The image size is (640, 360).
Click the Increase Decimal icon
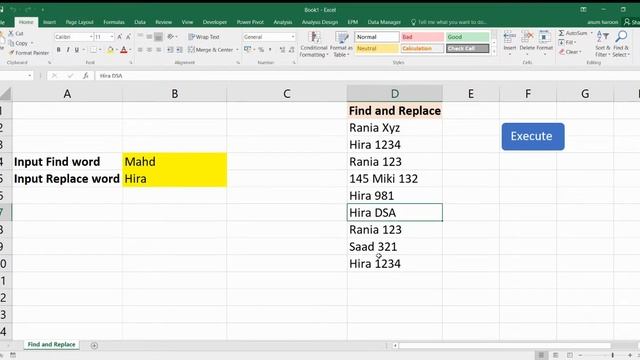pyautogui.click(x=282, y=50)
